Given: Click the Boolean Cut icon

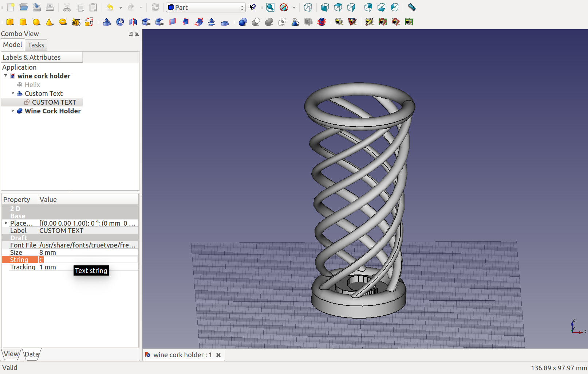Looking at the screenshot, I should pos(256,22).
